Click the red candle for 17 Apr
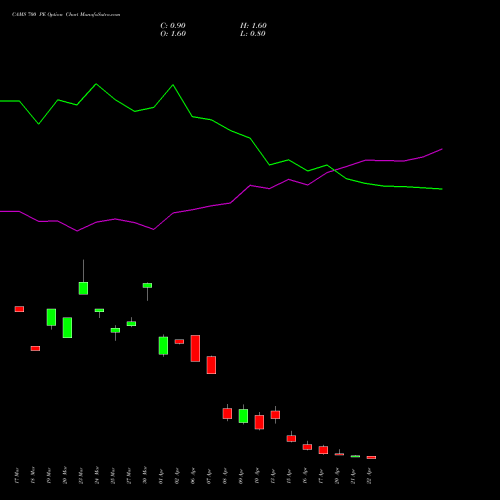The image size is (500, 500). 323,450
